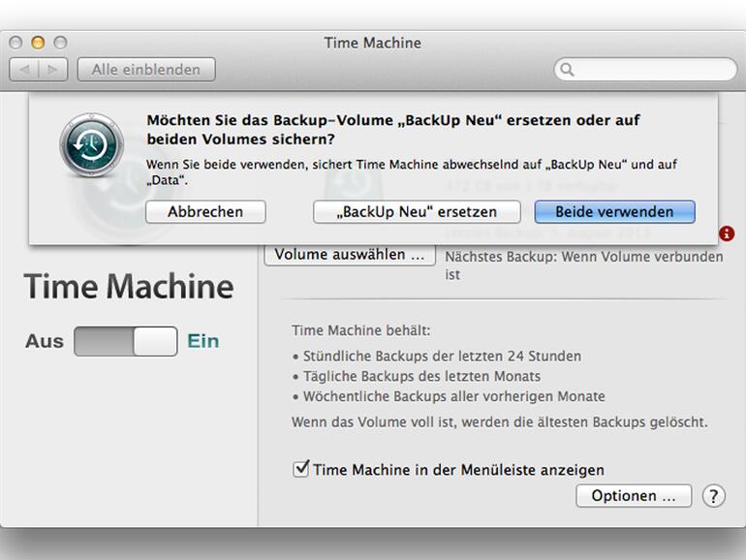
Task: Click the dialog explanation "Wenn Sie beide verwenden"
Action: point(412,172)
